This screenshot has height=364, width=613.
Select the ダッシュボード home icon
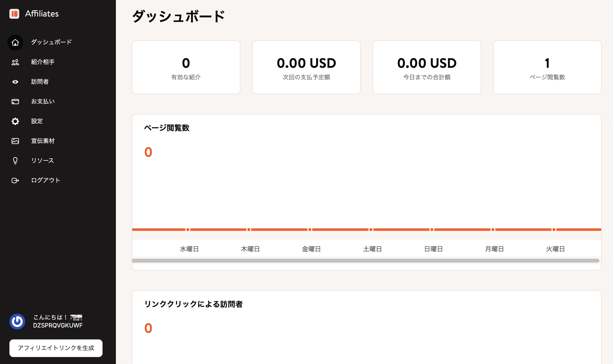[15, 42]
